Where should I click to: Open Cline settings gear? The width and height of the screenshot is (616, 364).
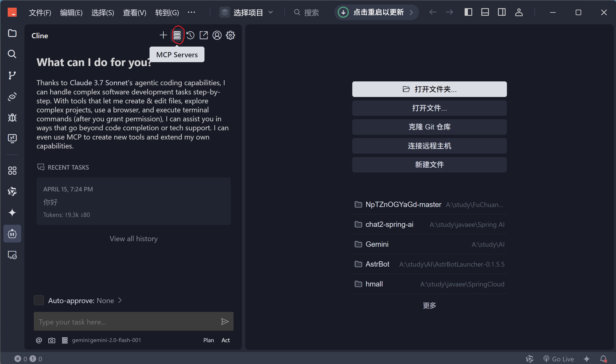click(230, 35)
